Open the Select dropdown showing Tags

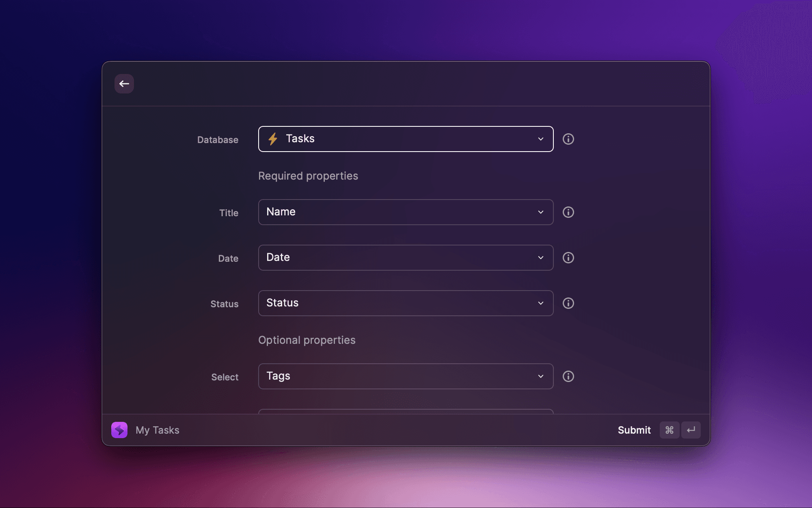406,376
